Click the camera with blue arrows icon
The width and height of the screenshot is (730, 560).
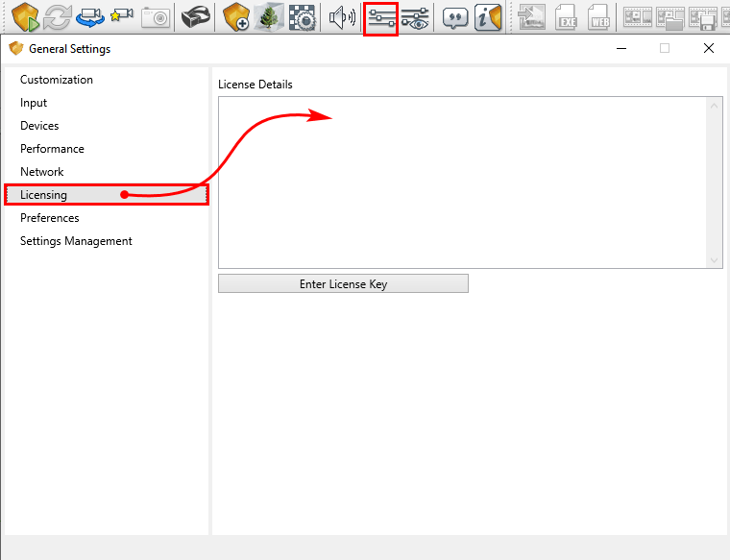point(90,17)
